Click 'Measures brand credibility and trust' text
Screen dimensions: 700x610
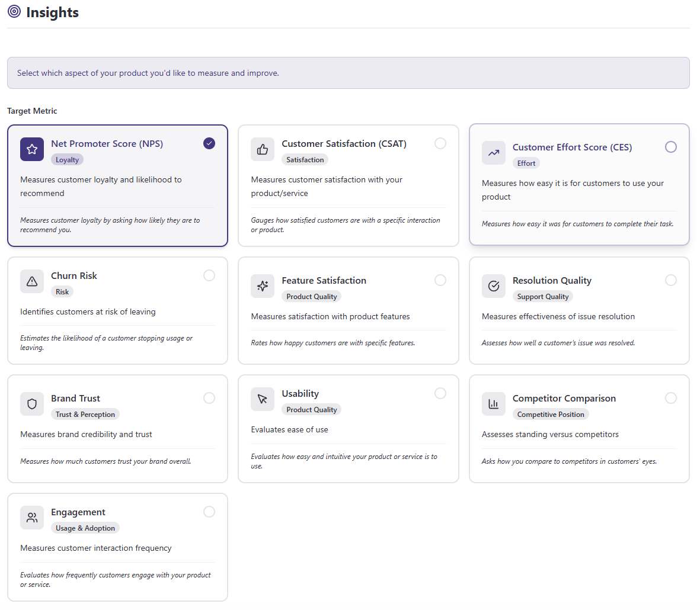tap(86, 434)
